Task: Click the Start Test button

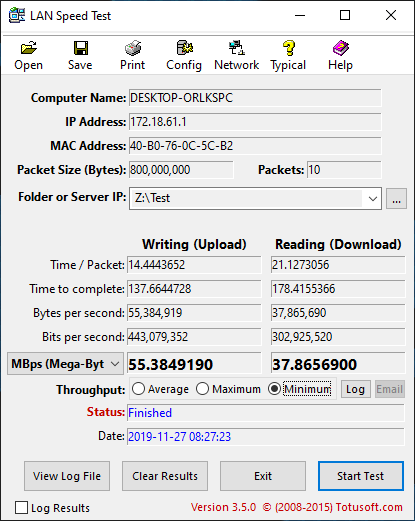Action: [x=361, y=476]
